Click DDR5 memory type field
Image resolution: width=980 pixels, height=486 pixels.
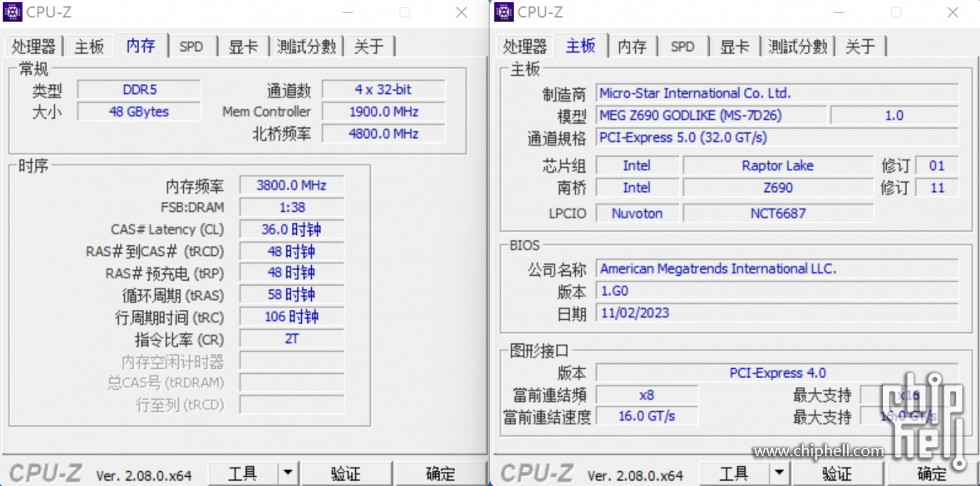pos(139,89)
